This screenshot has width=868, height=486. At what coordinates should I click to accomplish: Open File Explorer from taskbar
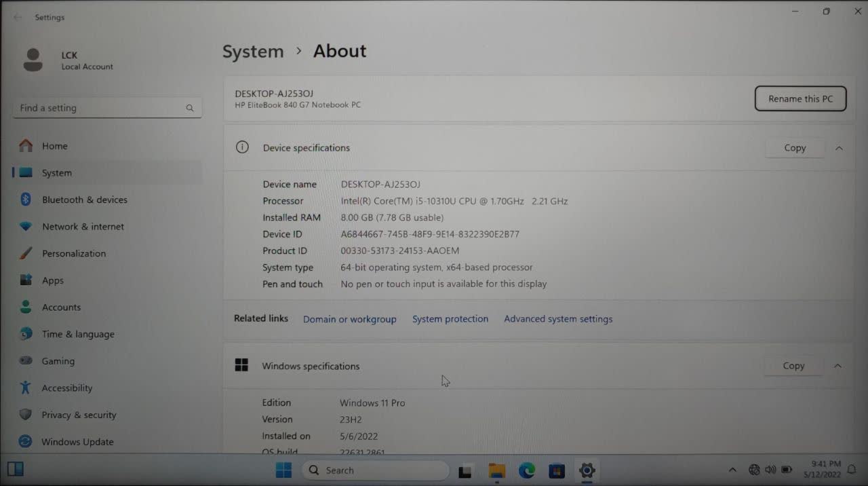[x=497, y=470]
